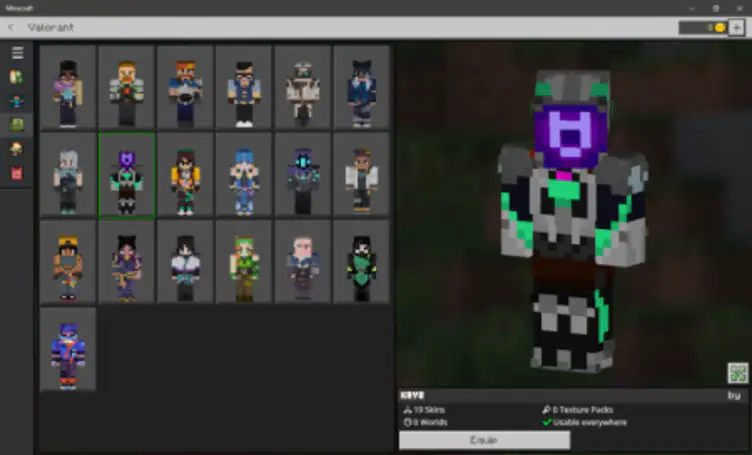Click the globe icon beside '0 Worlds'

tap(408, 422)
